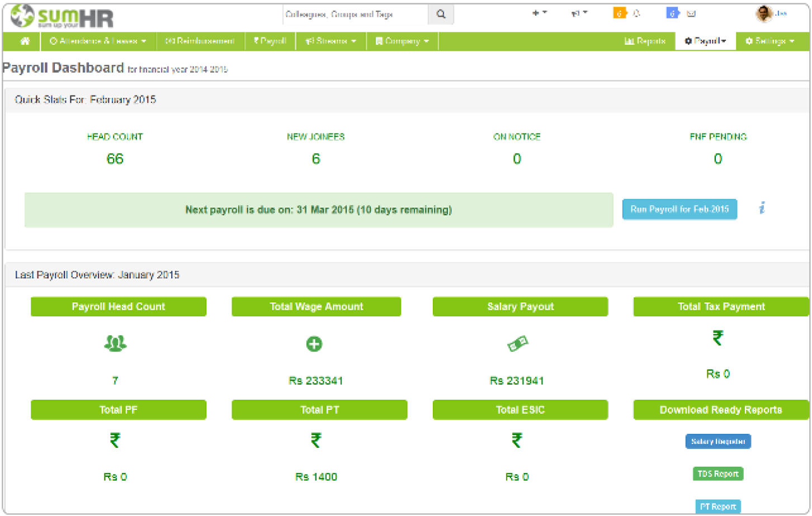The image size is (812, 516).
Task: Click the Total Tax Payment header
Action: (721, 306)
